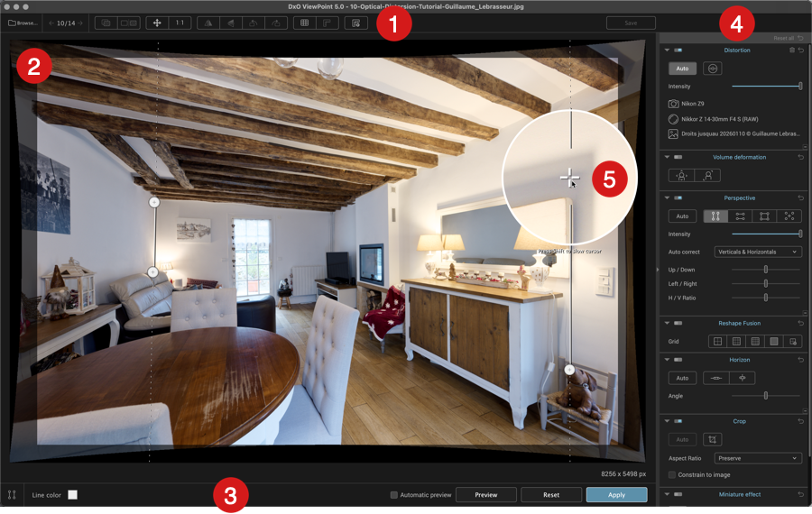Viewport: 812px width, 514px height.
Task: Switch to side-by-side split view
Action: [129, 23]
